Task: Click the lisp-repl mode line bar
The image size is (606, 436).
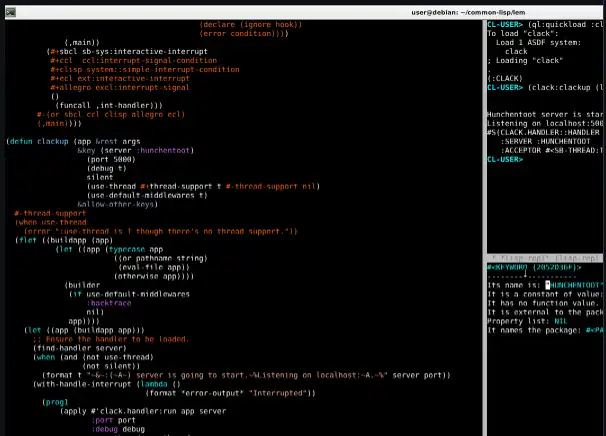Action: (545, 258)
